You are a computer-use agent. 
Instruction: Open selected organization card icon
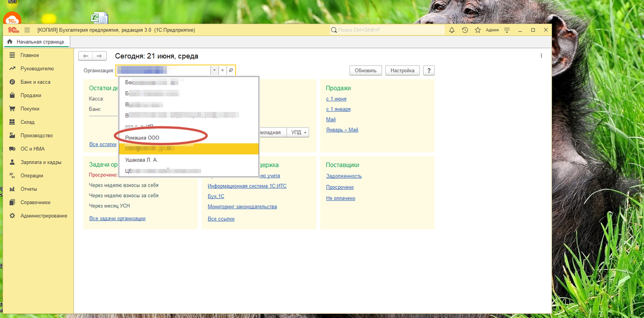click(x=231, y=70)
